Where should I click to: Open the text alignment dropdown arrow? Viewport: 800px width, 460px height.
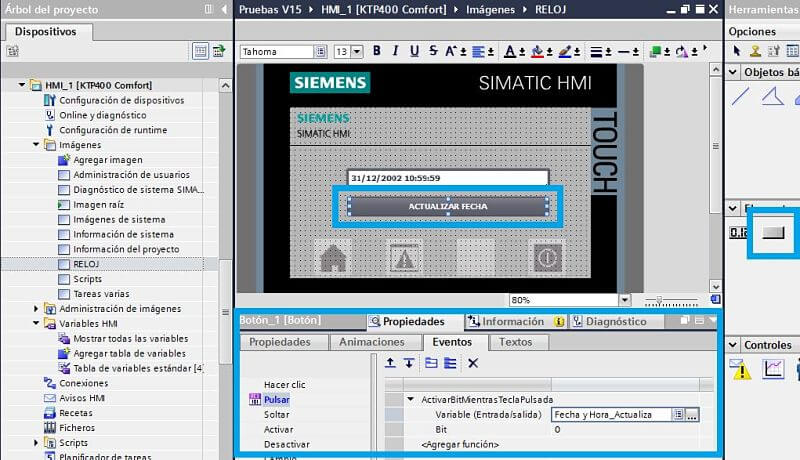(491, 52)
